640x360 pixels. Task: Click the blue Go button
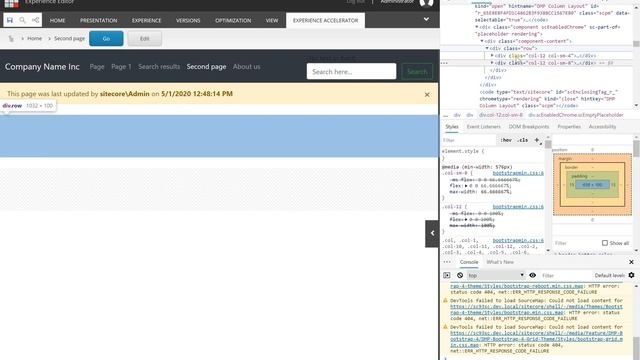click(x=106, y=39)
